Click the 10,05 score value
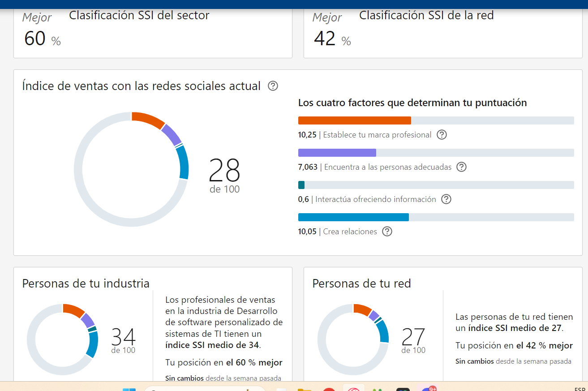Viewport: 588px width, 391px height. [307, 232]
